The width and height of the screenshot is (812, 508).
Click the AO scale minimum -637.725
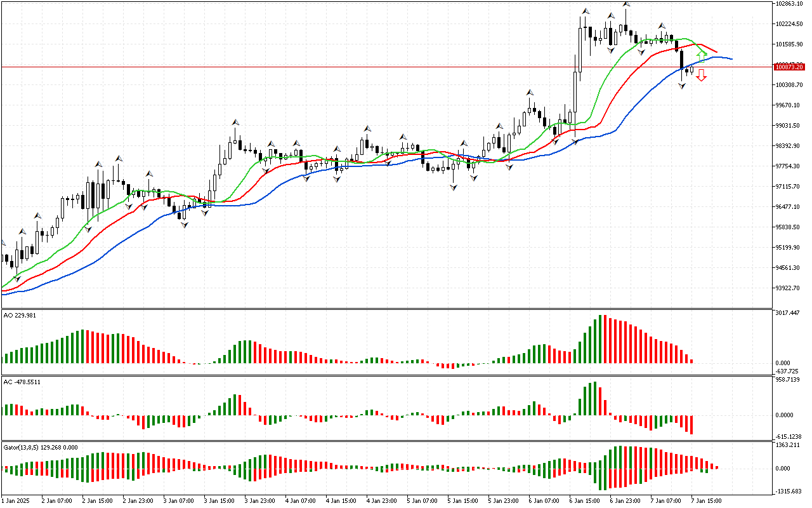[x=788, y=371]
